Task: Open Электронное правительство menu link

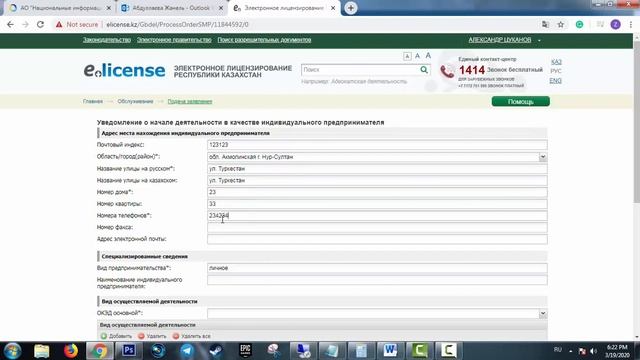Action: (174, 40)
